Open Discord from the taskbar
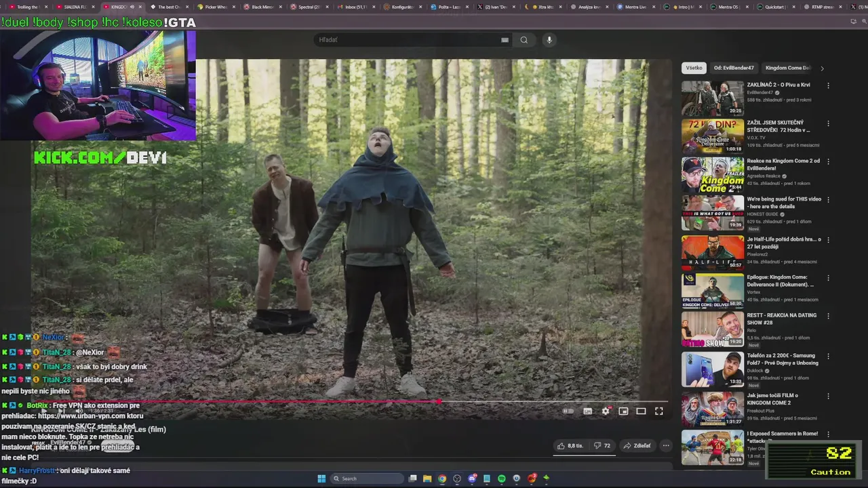The image size is (868, 488). pyautogui.click(x=472, y=479)
